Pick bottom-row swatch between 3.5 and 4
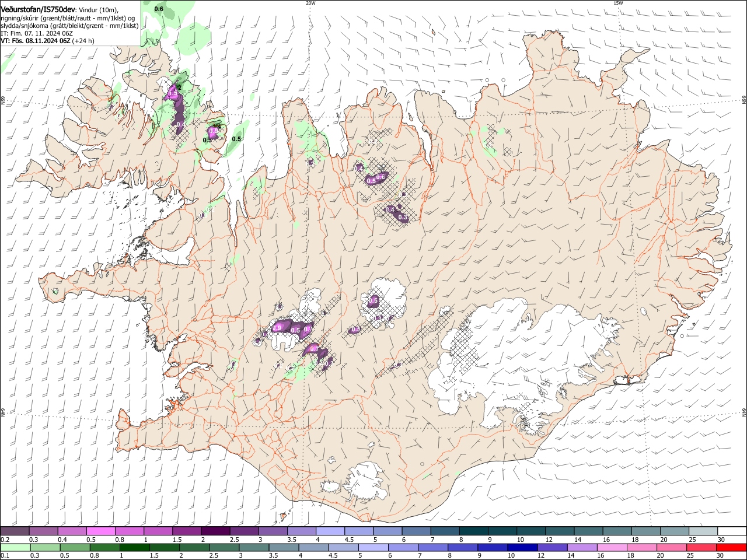747x560 pixels. click(x=284, y=547)
